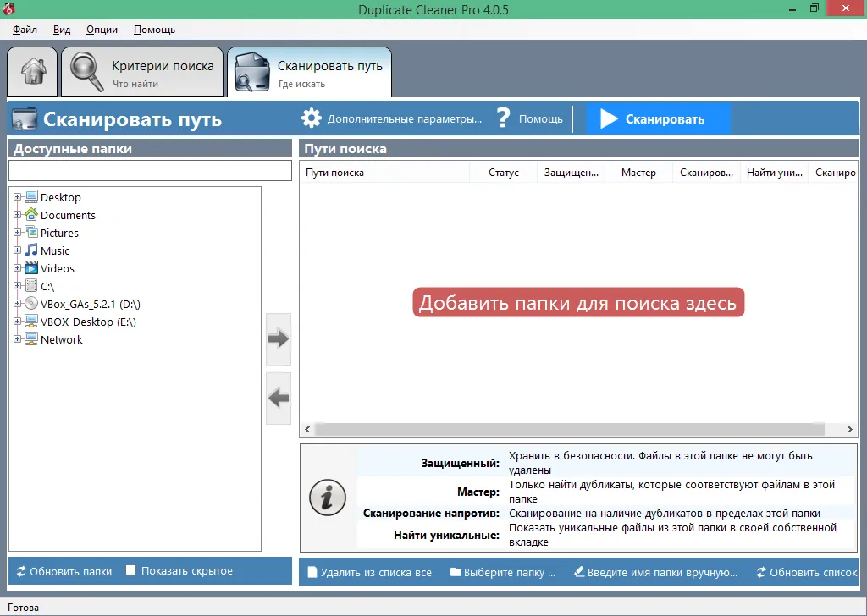Expand the C:\ drive node
Image resolution: width=867 pixels, height=616 pixels.
pyautogui.click(x=17, y=286)
